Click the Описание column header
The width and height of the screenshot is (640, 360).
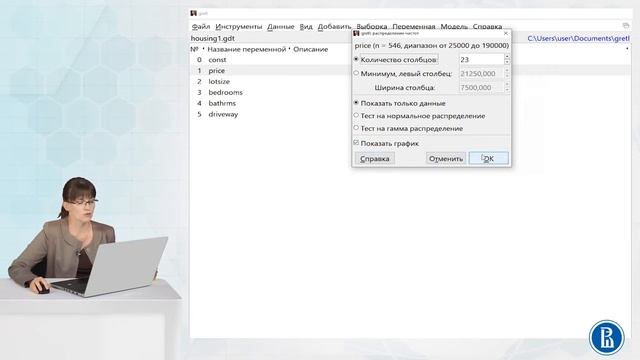coord(311,49)
